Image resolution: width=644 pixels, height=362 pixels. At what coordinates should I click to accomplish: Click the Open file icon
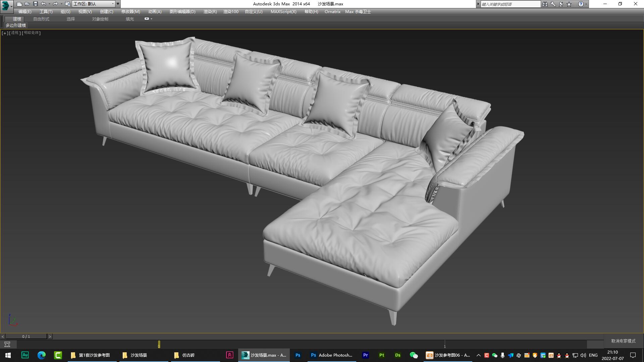coord(27,4)
